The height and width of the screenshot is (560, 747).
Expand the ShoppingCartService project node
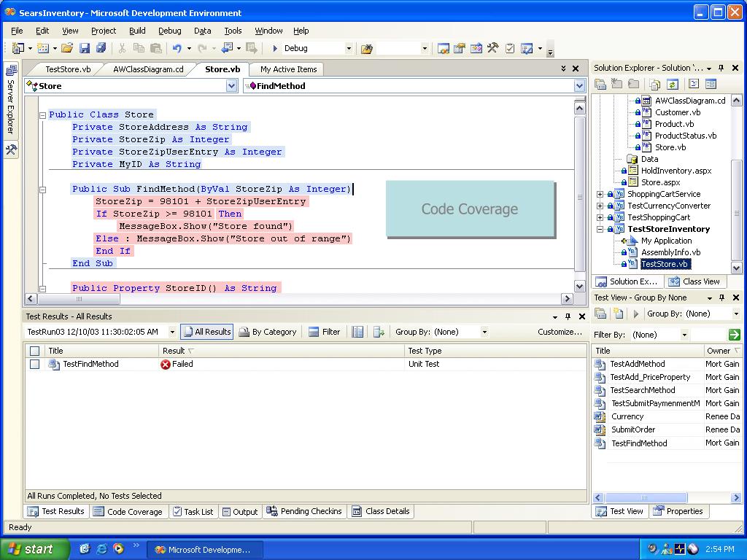(600, 194)
